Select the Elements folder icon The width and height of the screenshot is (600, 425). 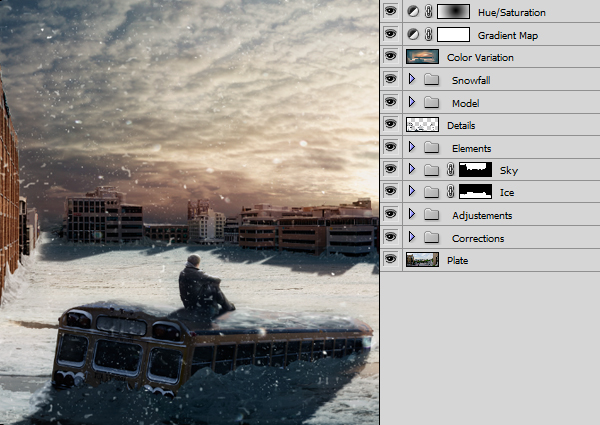coord(432,147)
